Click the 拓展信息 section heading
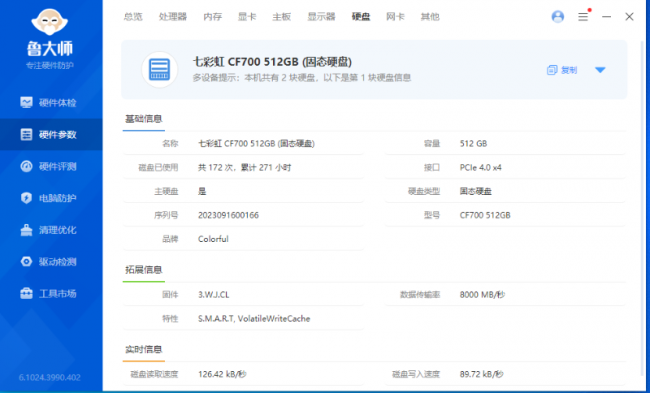650x393 pixels. pyautogui.click(x=144, y=270)
